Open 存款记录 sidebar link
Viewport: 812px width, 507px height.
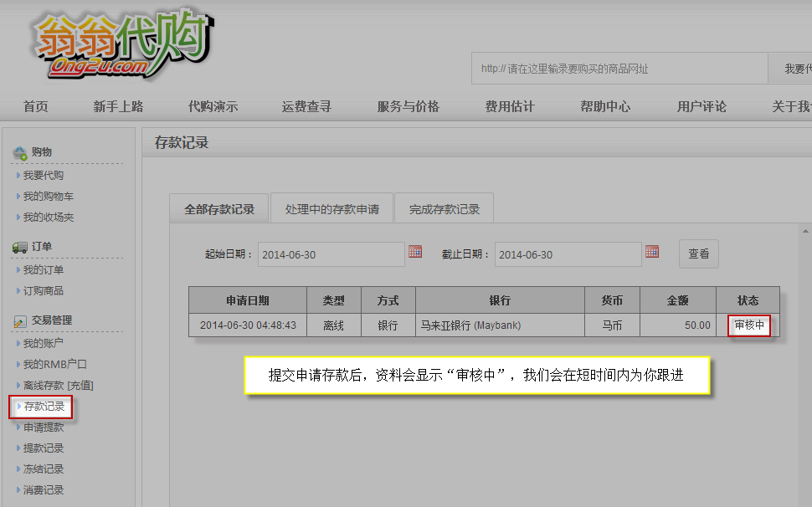tap(44, 407)
